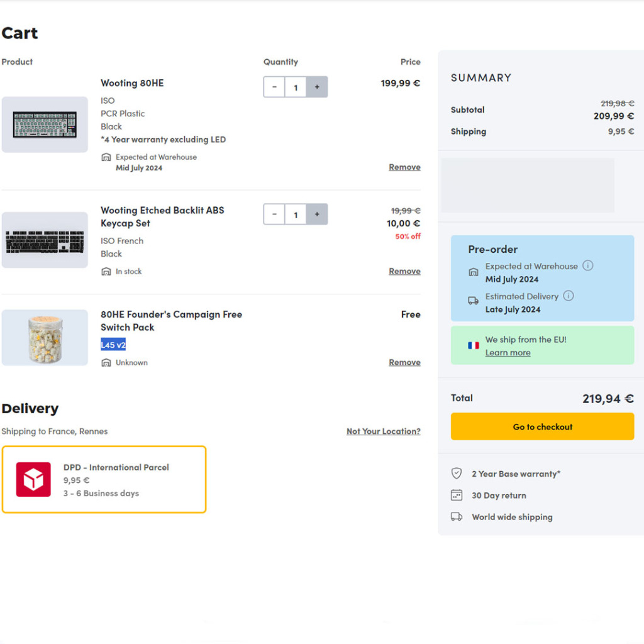This screenshot has width=644, height=644.
Task: Click the Shipping to France, Rennes text
Action: click(x=55, y=431)
